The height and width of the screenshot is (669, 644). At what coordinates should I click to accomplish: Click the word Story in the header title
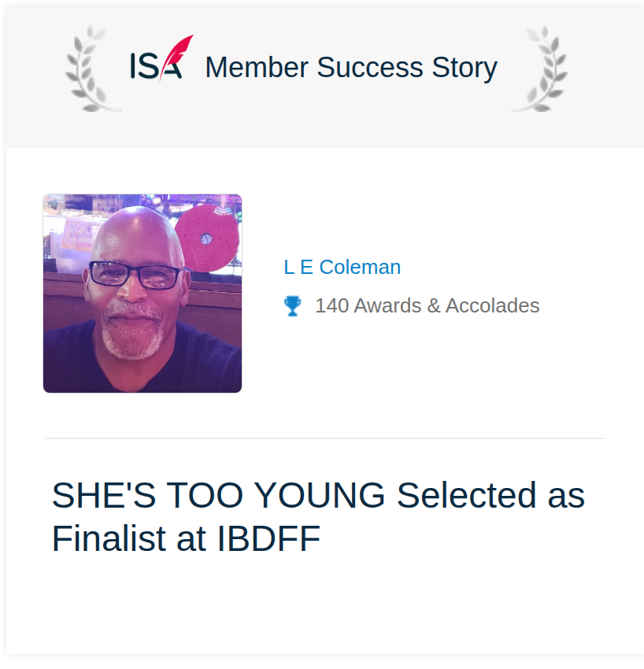pos(464,68)
